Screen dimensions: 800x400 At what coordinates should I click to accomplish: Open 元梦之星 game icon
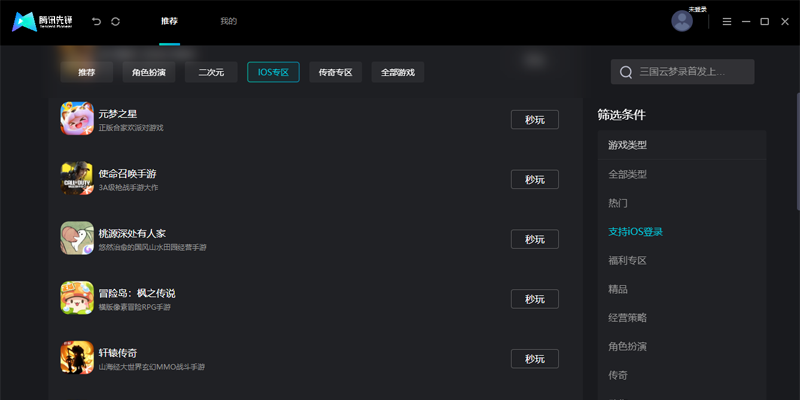coord(77,118)
